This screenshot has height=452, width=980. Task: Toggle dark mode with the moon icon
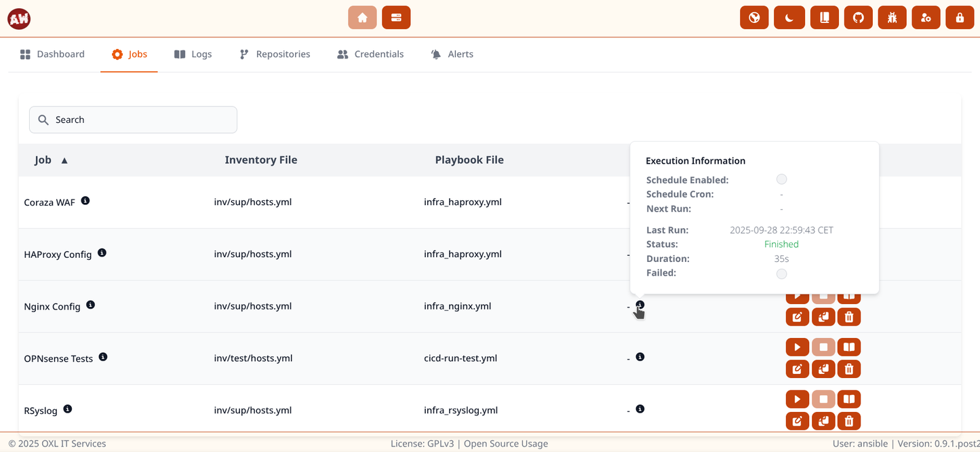point(789,17)
